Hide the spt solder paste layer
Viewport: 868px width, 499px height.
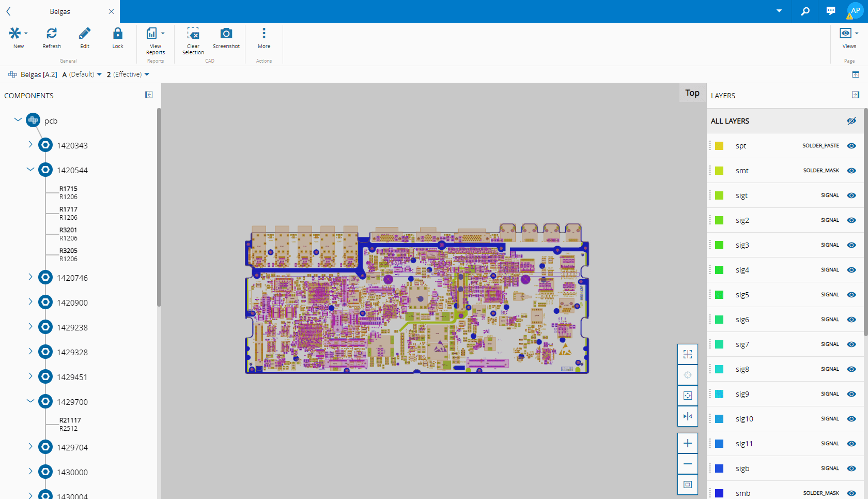pyautogui.click(x=851, y=146)
